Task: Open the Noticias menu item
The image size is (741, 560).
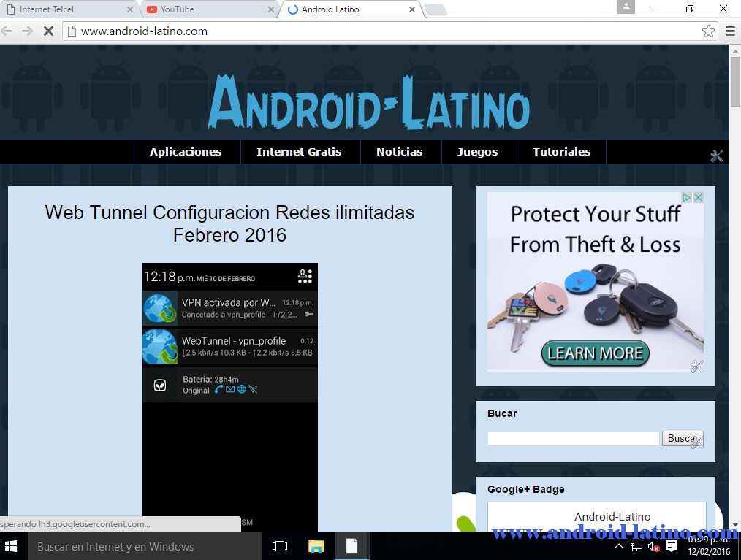Action: click(x=399, y=152)
